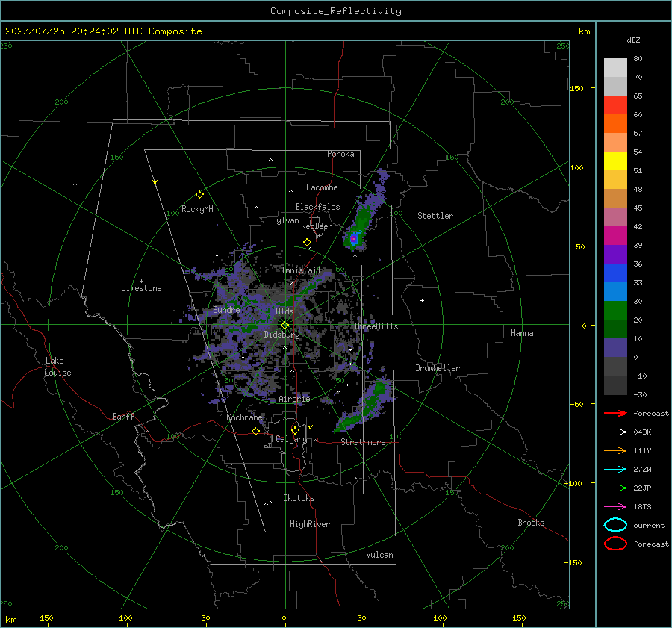Image resolution: width=672 pixels, height=628 pixels.
Task: Click the Airdrie town label
Action: pos(294,399)
